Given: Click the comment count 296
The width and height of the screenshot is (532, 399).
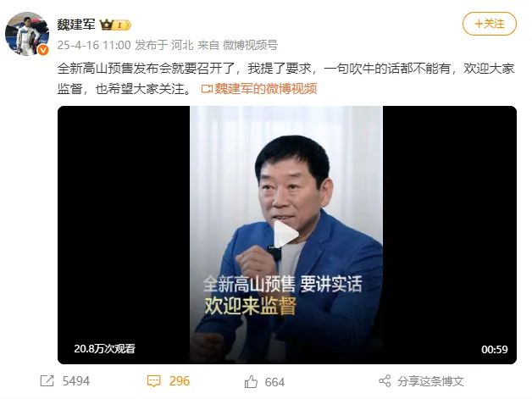Looking at the screenshot, I should 180,380.
